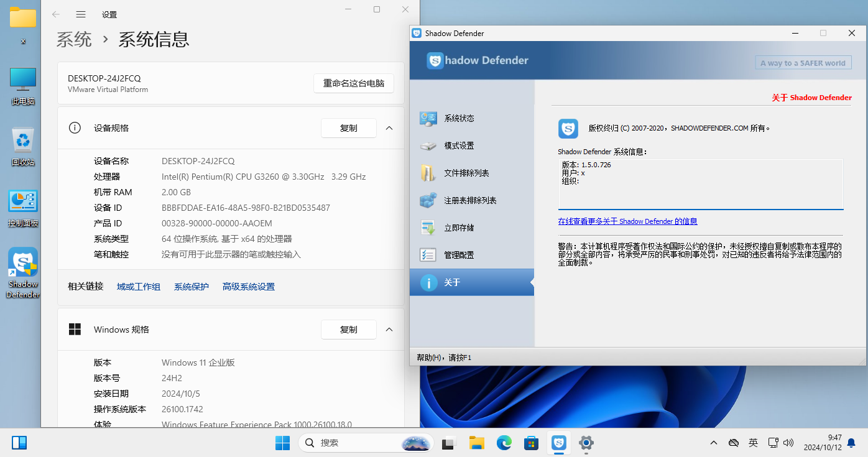Click 系统 breadcrumb in Settings
Viewport: 868px width, 457px height.
click(x=74, y=40)
